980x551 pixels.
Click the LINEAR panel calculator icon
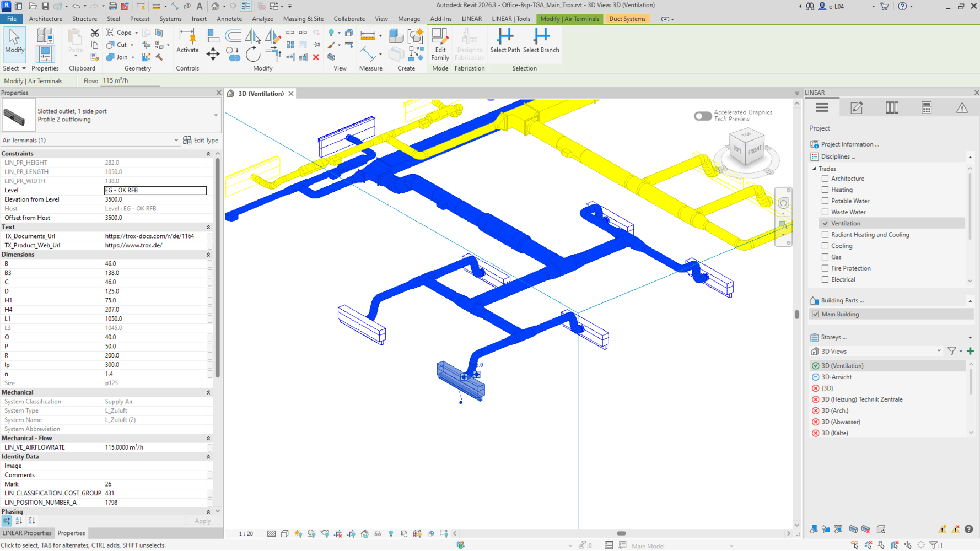pos(927,108)
